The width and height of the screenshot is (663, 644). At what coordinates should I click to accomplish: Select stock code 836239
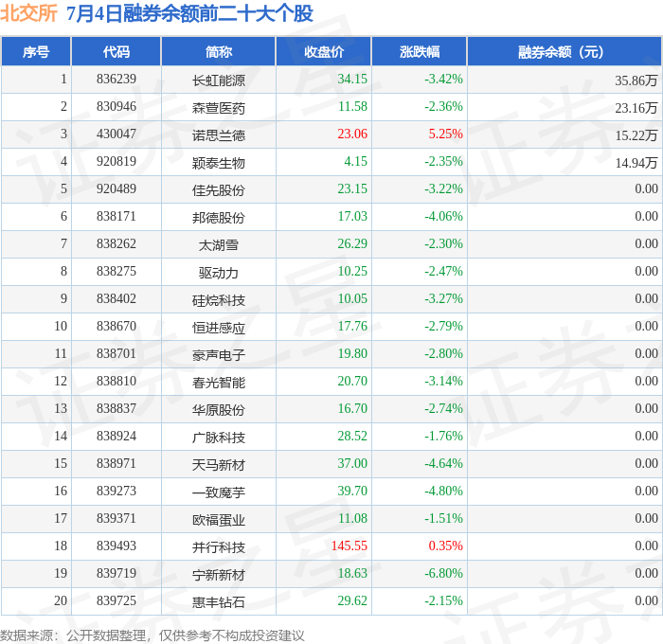pos(116,79)
